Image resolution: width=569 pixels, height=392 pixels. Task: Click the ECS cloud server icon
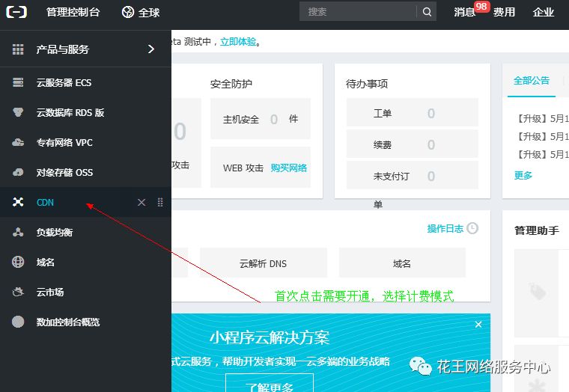[x=18, y=82]
